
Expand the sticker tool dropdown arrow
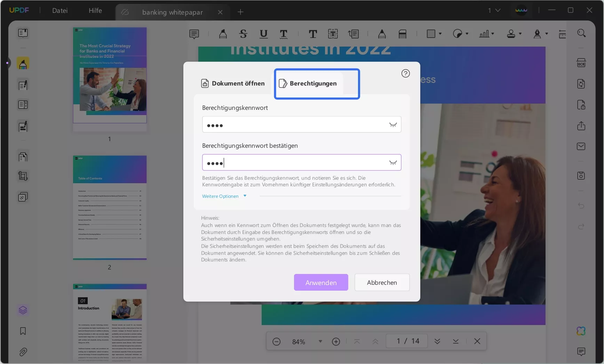click(x=467, y=34)
